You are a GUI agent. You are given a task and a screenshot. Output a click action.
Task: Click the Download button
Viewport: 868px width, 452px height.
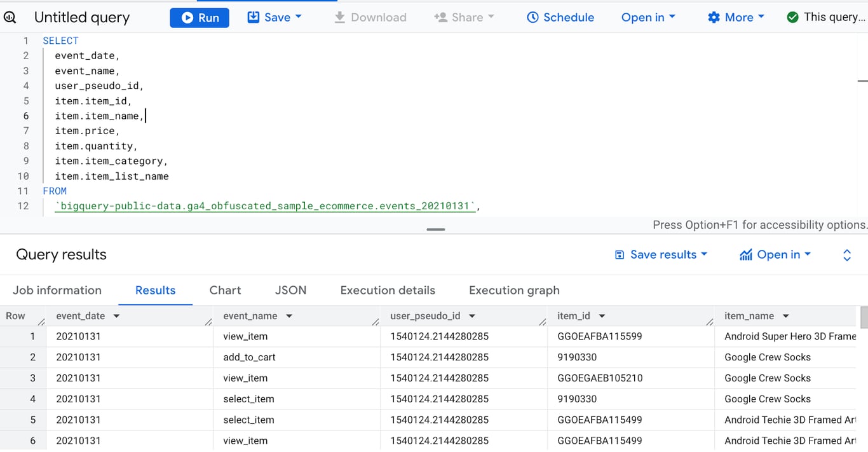point(370,17)
